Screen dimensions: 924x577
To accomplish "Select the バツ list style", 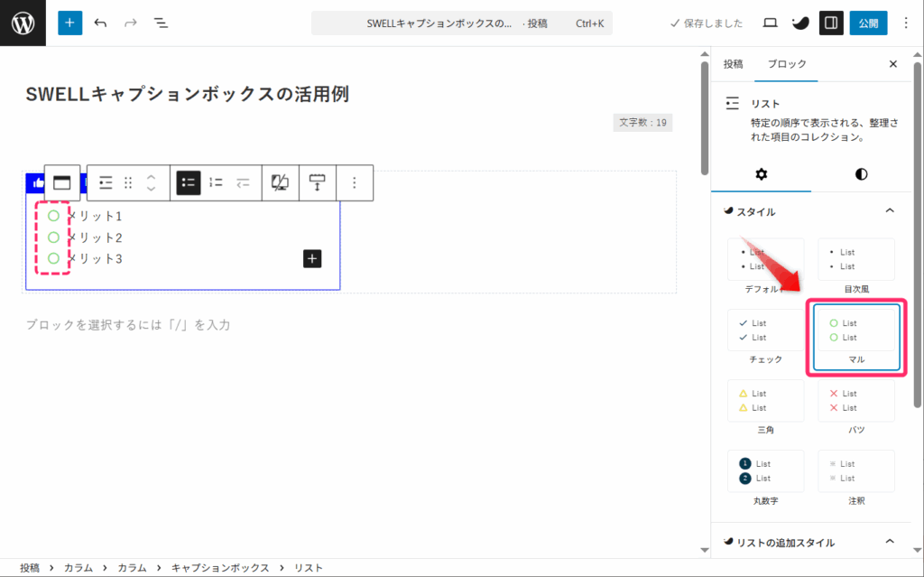I will pos(856,407).
